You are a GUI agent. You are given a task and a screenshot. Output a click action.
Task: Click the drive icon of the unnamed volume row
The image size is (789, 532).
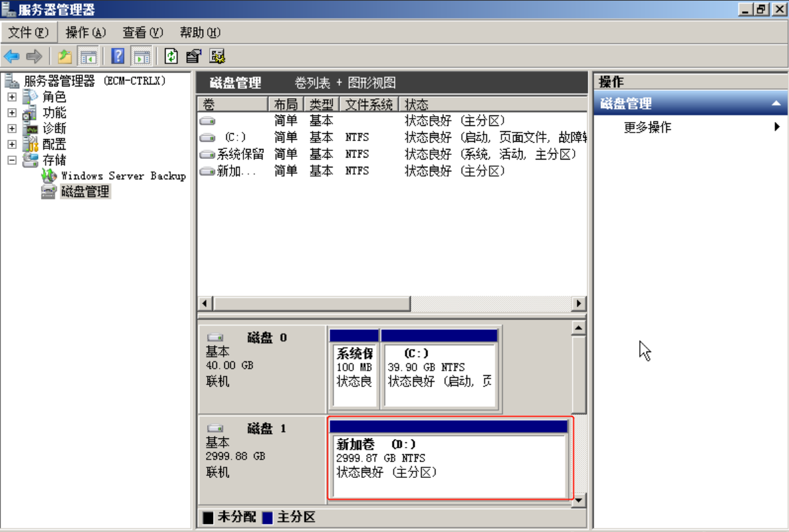[207, 121]
